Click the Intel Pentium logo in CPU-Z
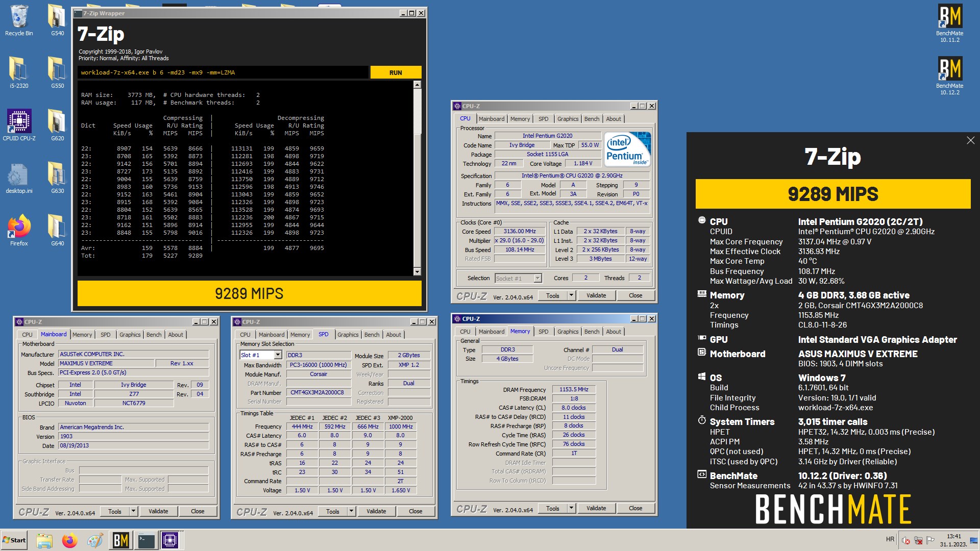This screenshot has width=980, height=551. pyautogui.click(x=627, y=149)
